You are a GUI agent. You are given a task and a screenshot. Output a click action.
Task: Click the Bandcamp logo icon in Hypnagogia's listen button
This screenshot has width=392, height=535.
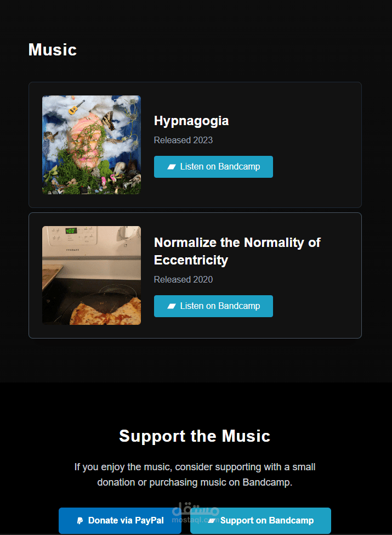pos(172,166)
